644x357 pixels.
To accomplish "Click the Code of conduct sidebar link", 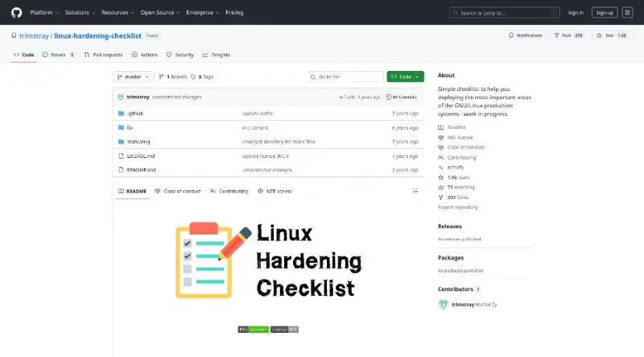I will (461, 147).
